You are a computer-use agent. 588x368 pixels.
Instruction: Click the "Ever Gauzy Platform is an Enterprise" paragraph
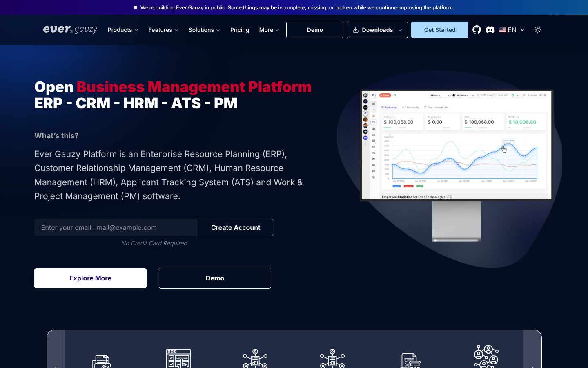coord(169,175)
